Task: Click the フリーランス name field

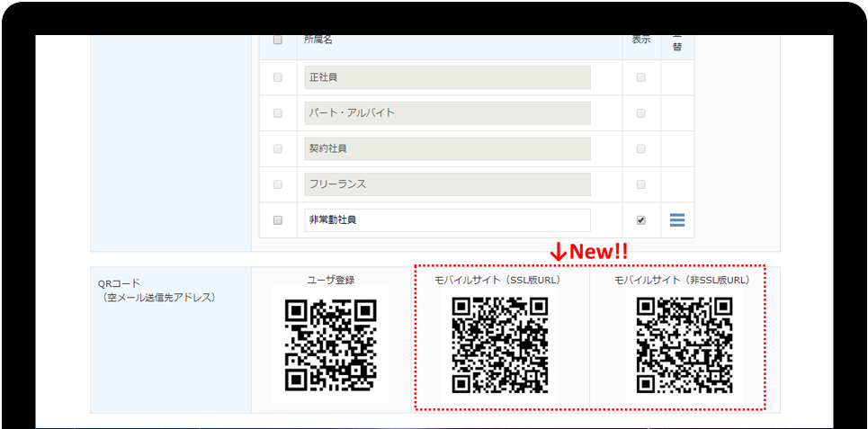Action: 447,183
